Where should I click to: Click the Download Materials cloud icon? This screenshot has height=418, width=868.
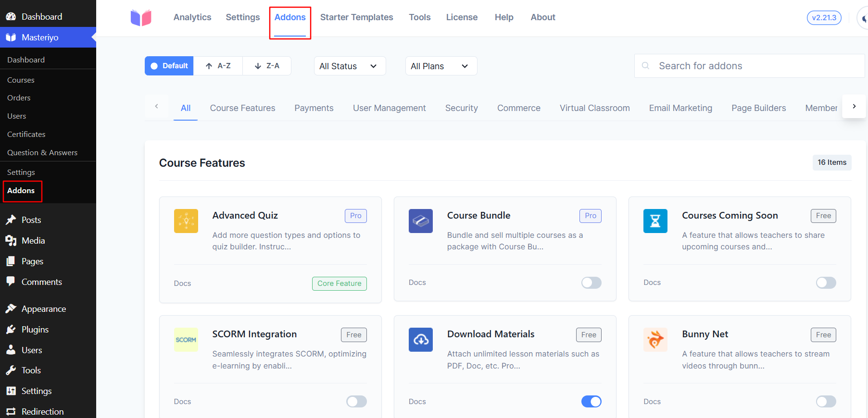click(x=421, y=340)
